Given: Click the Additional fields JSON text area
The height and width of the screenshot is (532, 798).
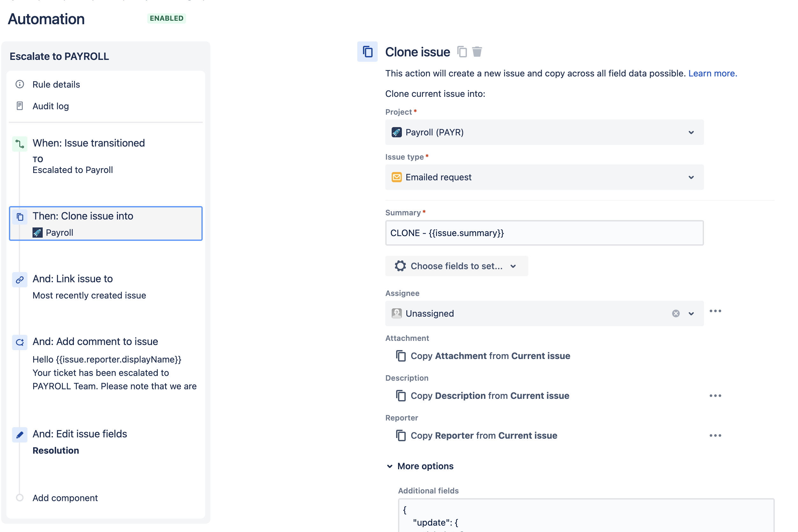Looking at the screenshot, I should tap(586, 515).
